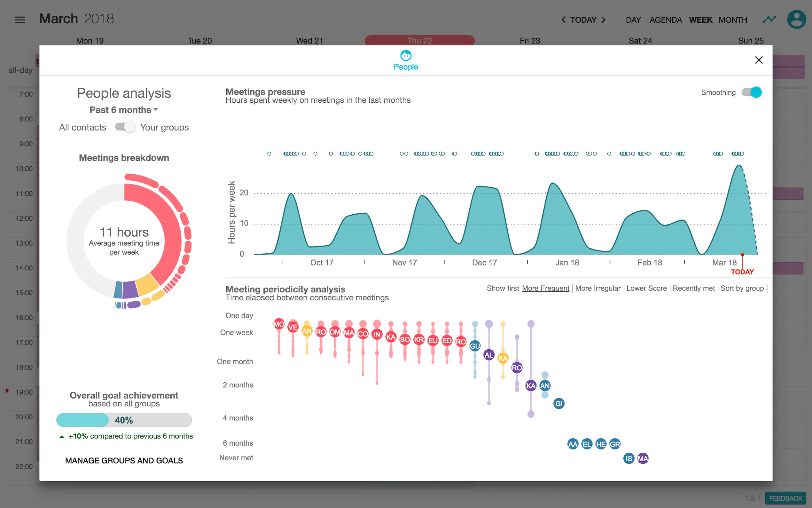
Task: Switch to DAY view
Action: pos(633,20)
